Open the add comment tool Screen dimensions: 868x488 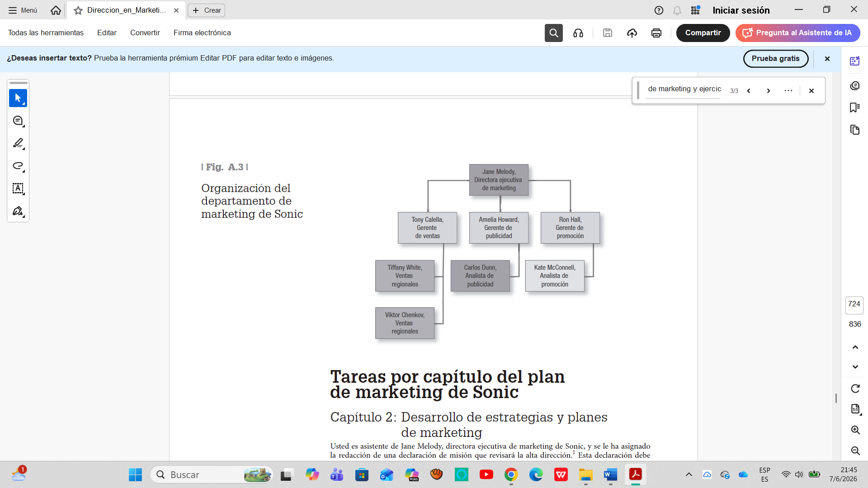tap(18, 121)
